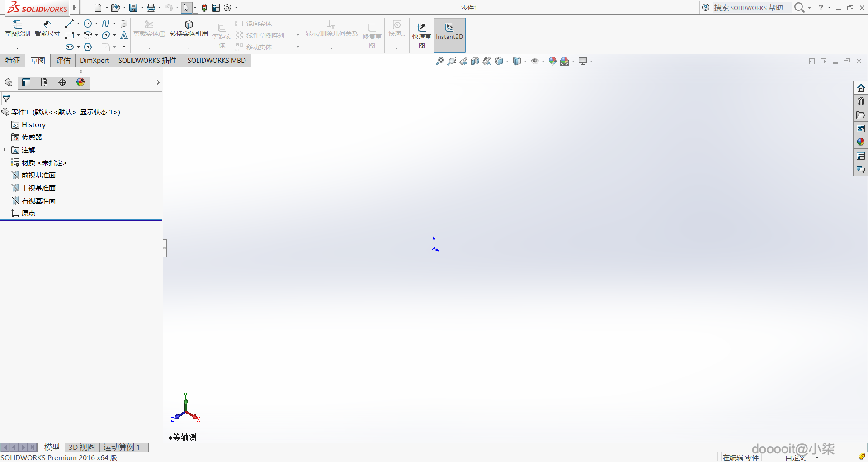This screenshot has height=462, width=868.
Task: Open the SOLIDWORKS MBD tab
Action: [x=217, y=61]
